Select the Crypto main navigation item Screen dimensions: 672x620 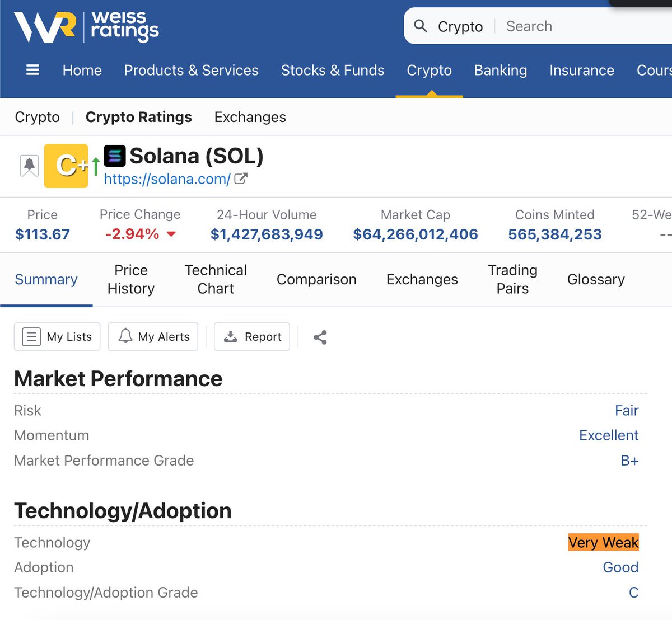point(430,70)
